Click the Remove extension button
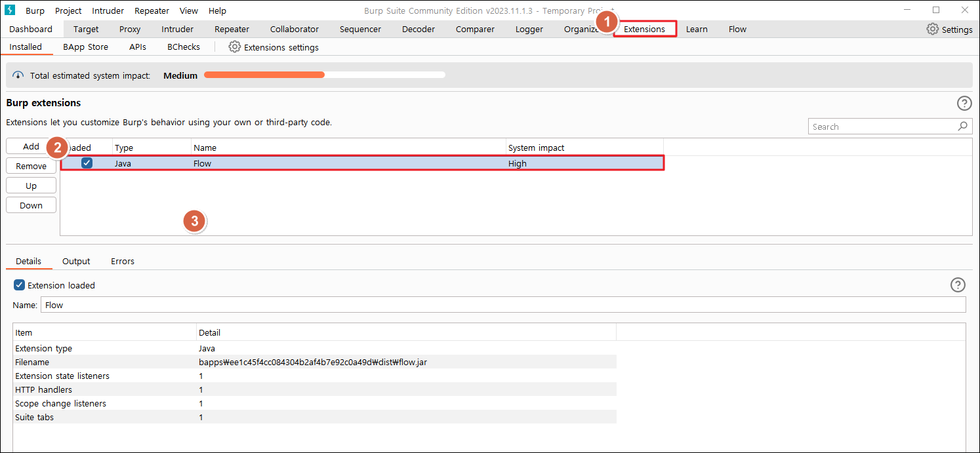This screenshot has height=453, width=980. [31, 166]
